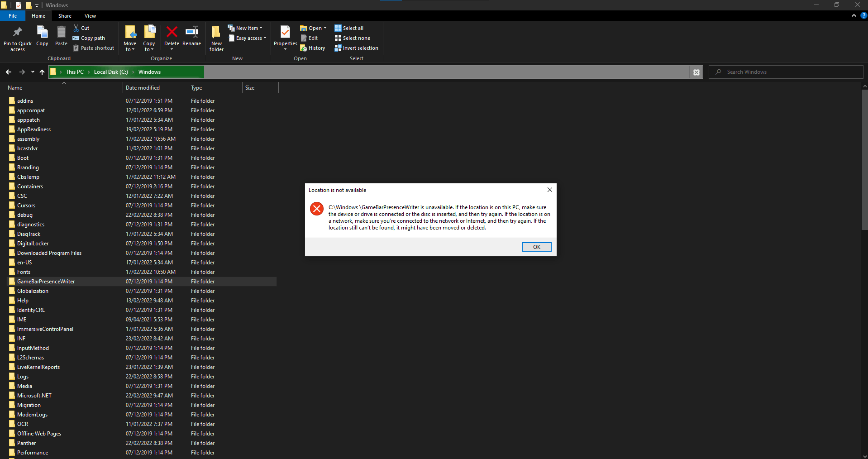Open Quick Access Toolbar customize dropdown
The width and height of the screenshot is (868, 459).
[x=37, y=5]
